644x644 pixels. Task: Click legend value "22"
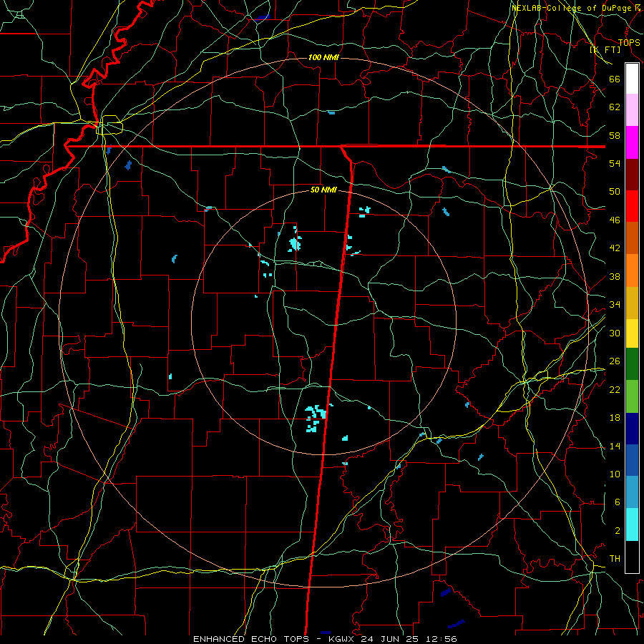(x=615, y=389)
